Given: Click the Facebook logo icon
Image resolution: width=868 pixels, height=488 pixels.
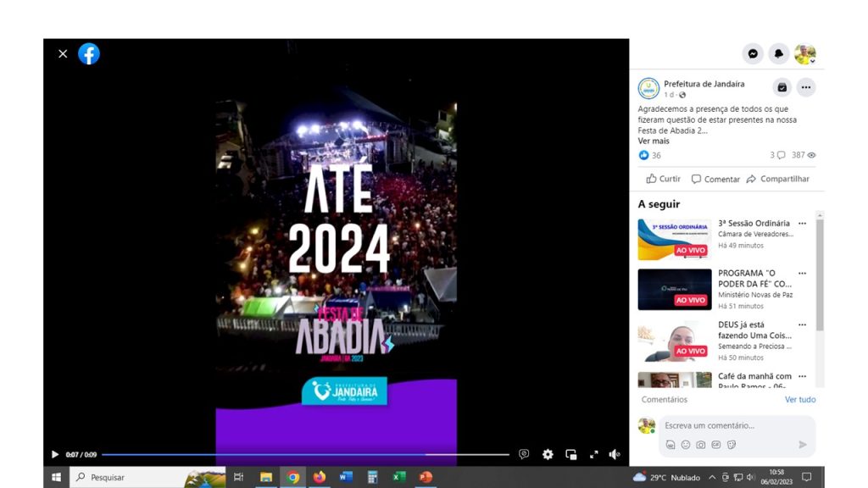Looking at the screenshot, I should click(x=89, y=54).
